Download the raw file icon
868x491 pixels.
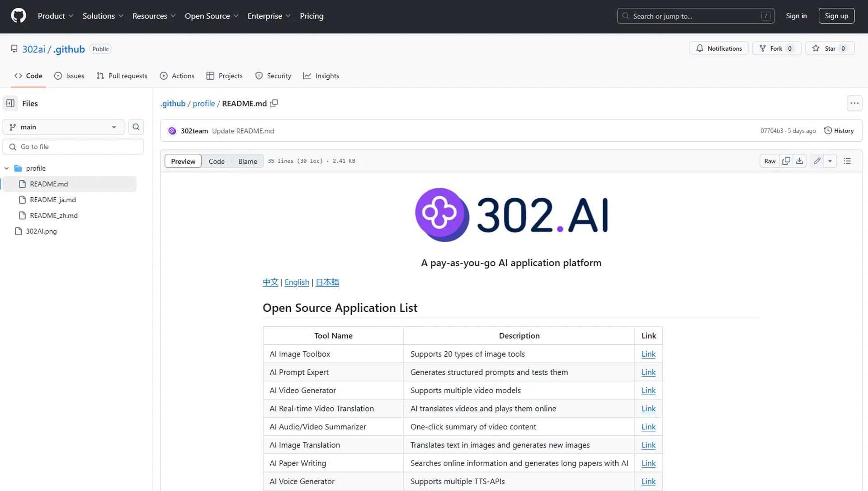coord(800,161)
